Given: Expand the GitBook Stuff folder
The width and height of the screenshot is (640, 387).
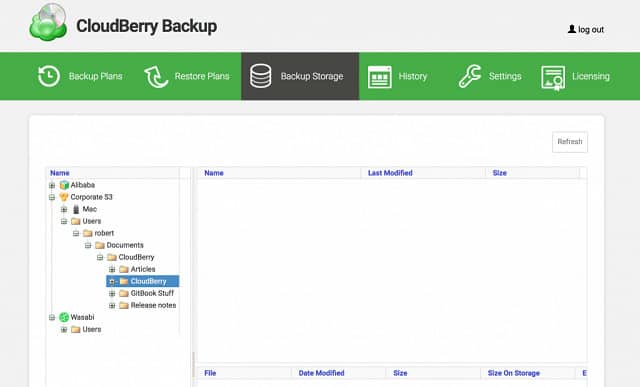Looking at the screenshot, I should click(x=112, y=294).
